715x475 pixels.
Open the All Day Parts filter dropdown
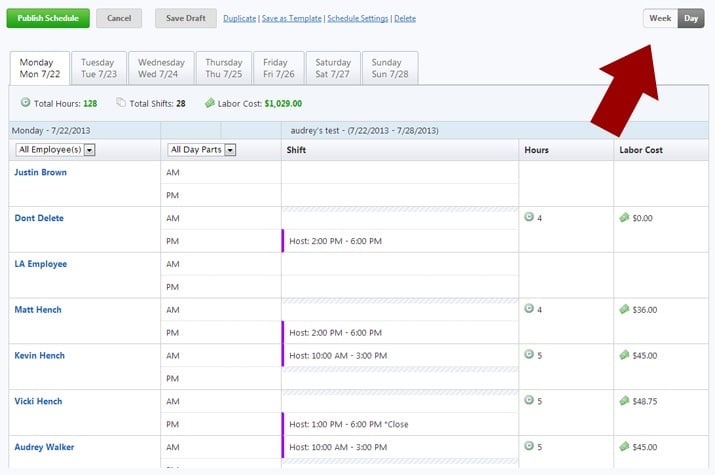(202, 150)
